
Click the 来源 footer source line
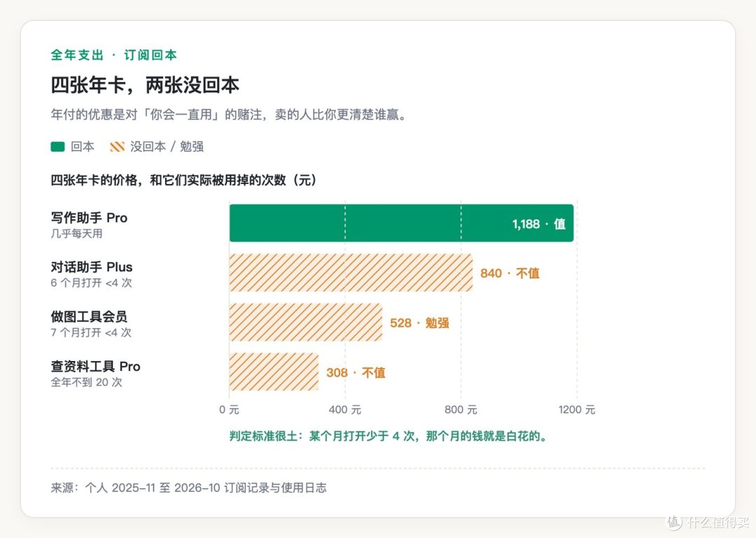[188, 488]
